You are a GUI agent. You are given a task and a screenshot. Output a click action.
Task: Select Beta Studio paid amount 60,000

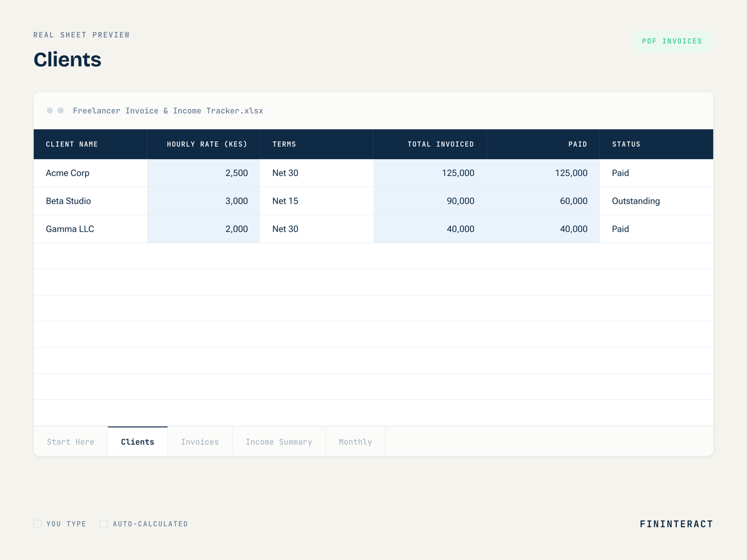tap(543, 201)
